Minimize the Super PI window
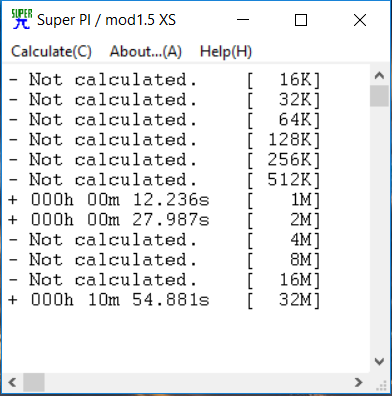This screenshot has width=392, height=396. tap(243, 20)
